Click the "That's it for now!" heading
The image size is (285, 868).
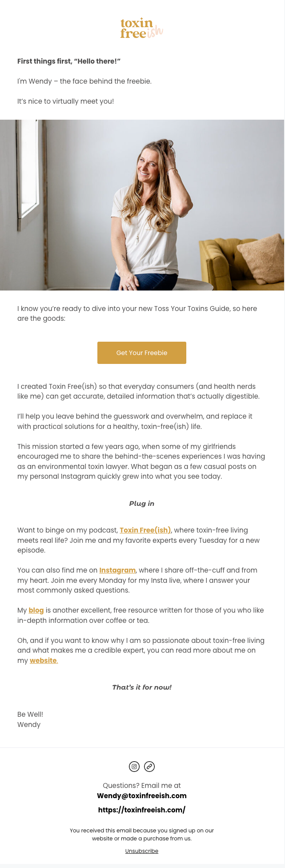[142, 687]
